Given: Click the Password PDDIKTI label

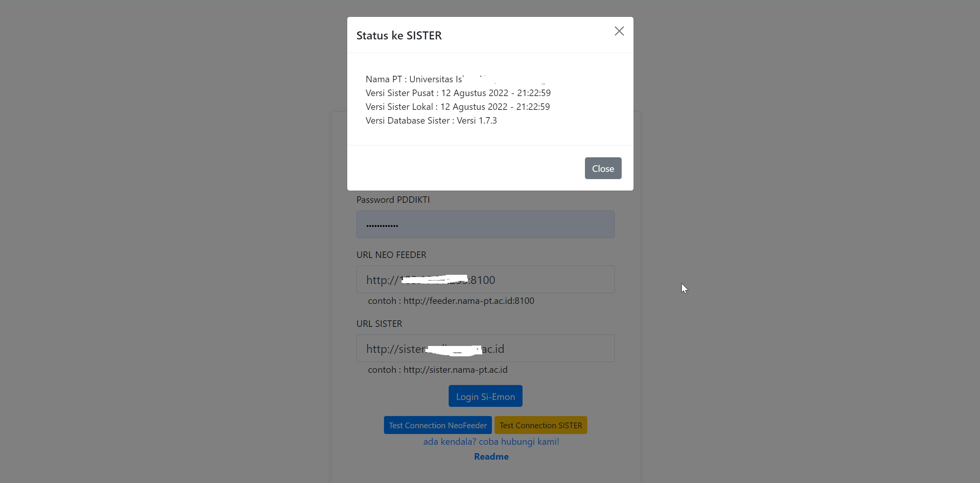Looking at the screenshot, I should pos(393,200).
